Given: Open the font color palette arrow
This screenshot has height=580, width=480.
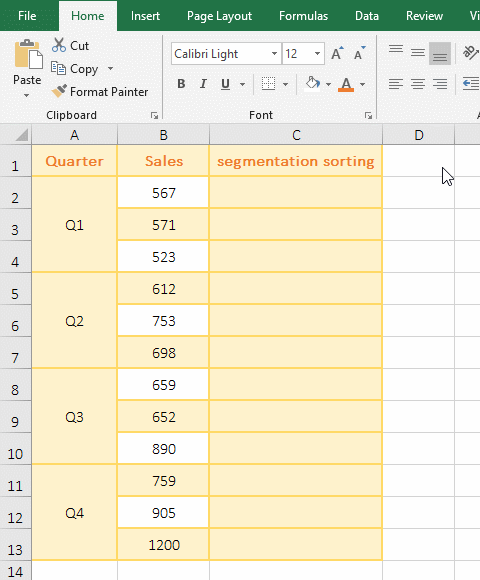Looking at the screenshot, I should click(362, 84).
